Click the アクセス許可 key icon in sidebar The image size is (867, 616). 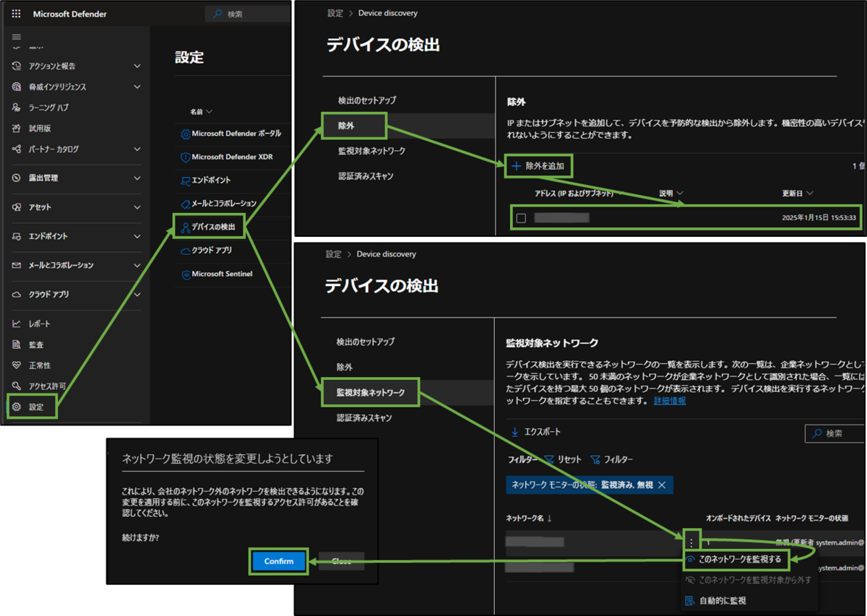[17, 386]
